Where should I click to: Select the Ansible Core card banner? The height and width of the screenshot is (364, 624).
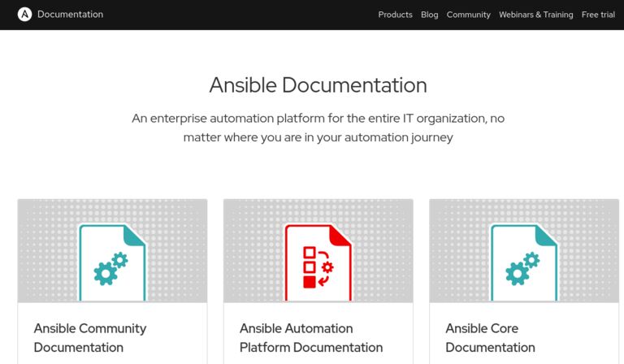(524, 250)
